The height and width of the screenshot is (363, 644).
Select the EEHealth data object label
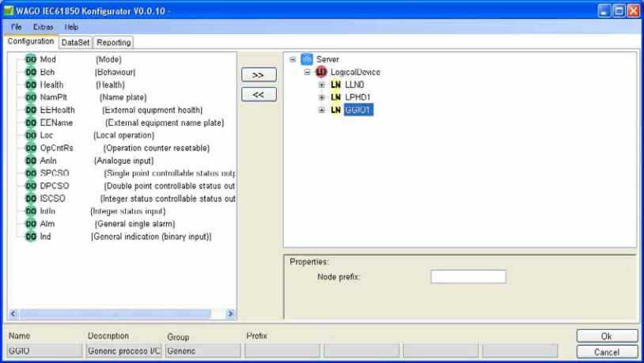click(x=58, y=110)
